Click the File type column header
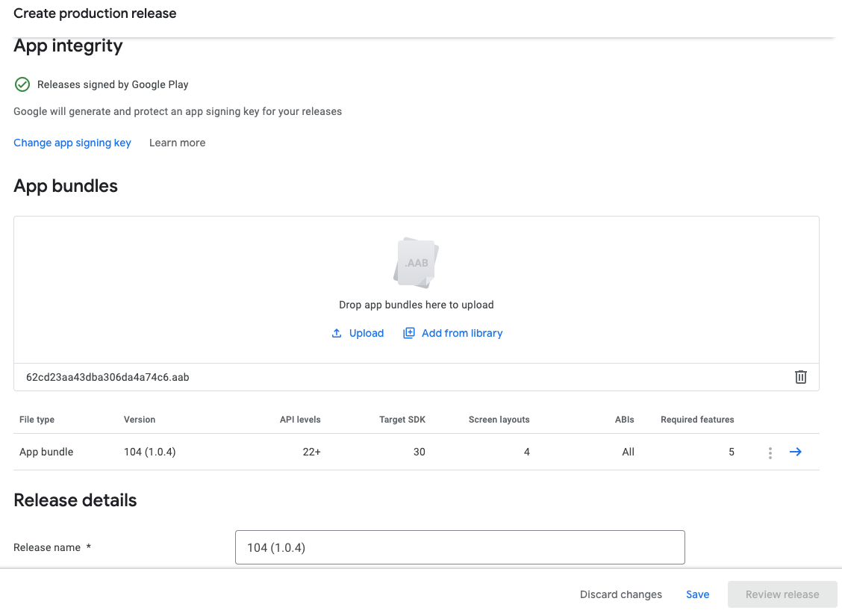The image size is (842, 616). (x=37, y=420)
